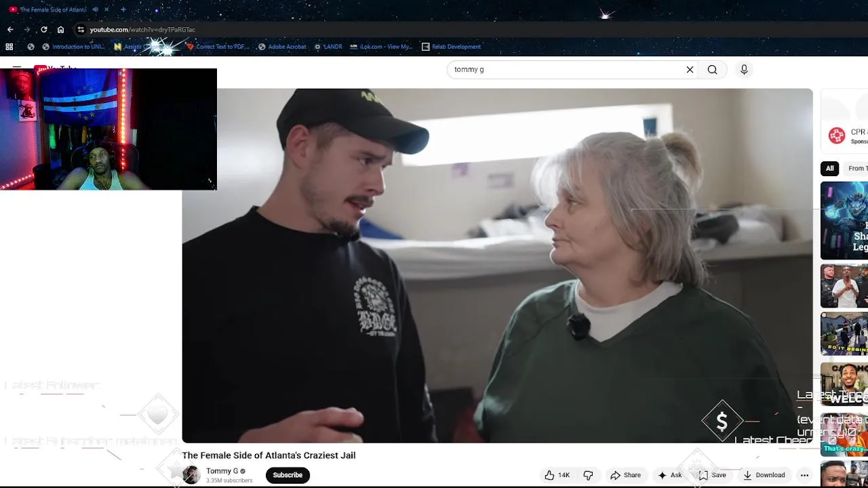
Task: Mute the tab via speaker icon
Action: click(95, 9)
